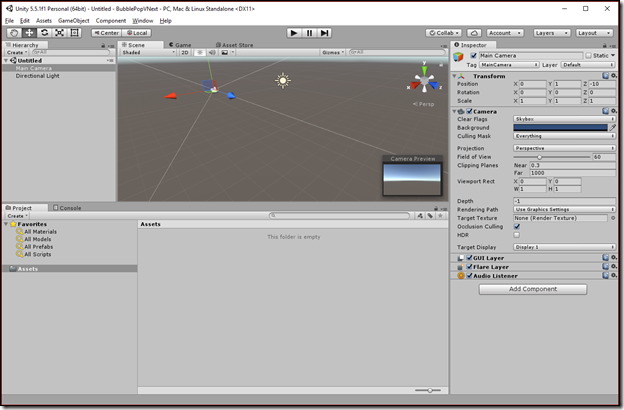This screenshot has width=624, height=410.
Task: Step forward one frame
Action: pyautogui.click(x=324, y=33)
